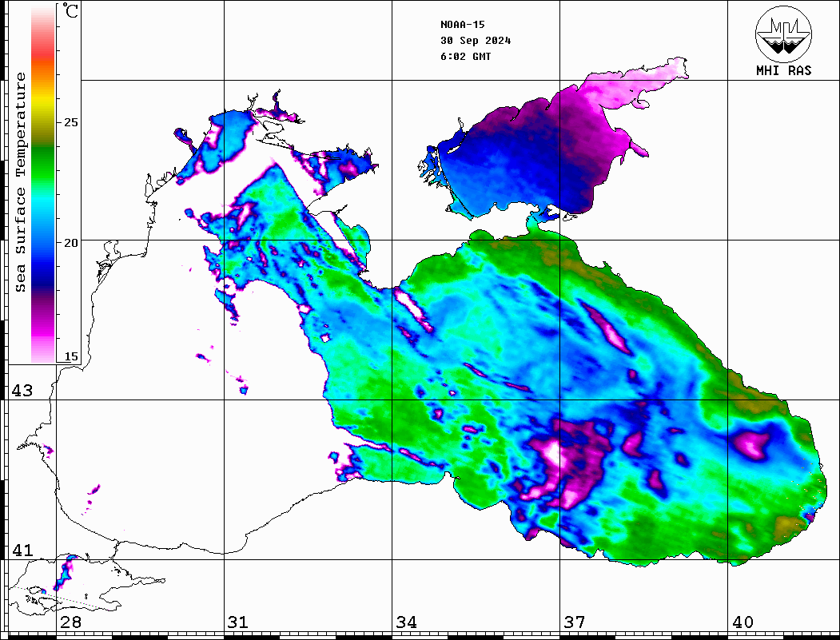The height and width of the screenshot is (640, 840).
Task: Click longitude label 28
Action: [x=70, y=622]
